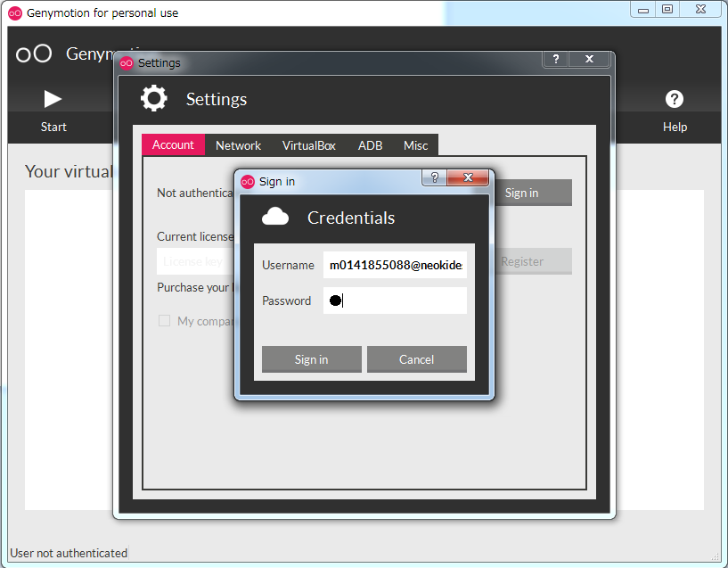Click the 'Password' label
This screenshot has width=728, height=568.
click(x=286, y=301)
